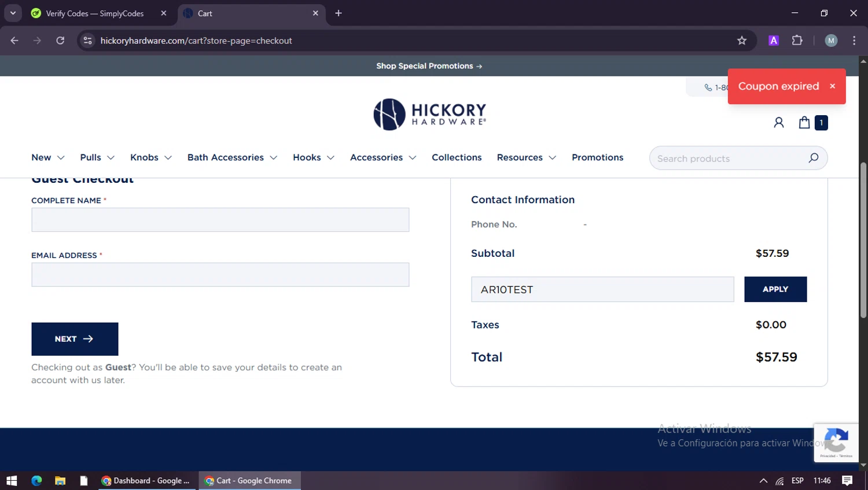868x490 pixels.
Task: Click the Complete Name input field
Action: coord(220,220)
